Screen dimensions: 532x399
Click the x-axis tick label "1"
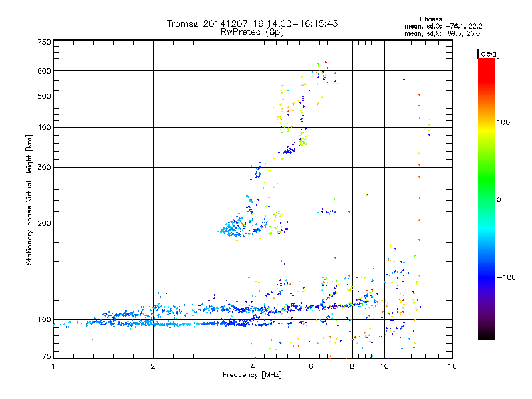(53, 366)
